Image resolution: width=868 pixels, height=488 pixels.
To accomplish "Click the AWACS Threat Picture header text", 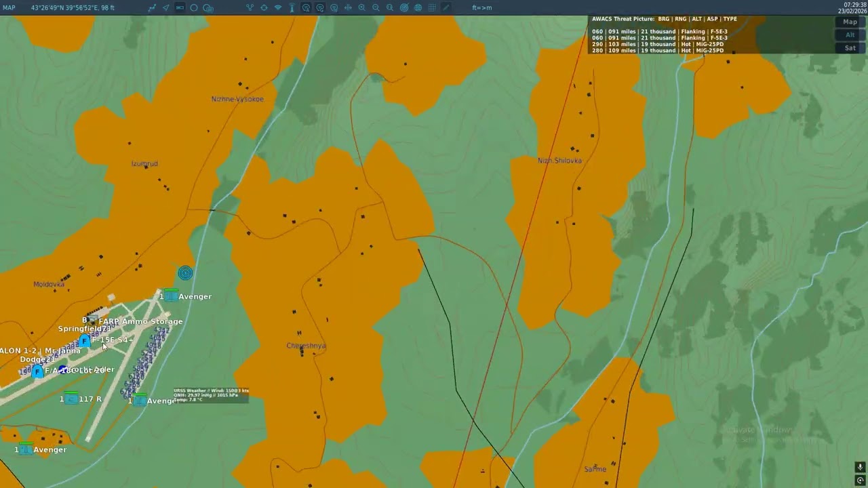I will tap(623, 19).
